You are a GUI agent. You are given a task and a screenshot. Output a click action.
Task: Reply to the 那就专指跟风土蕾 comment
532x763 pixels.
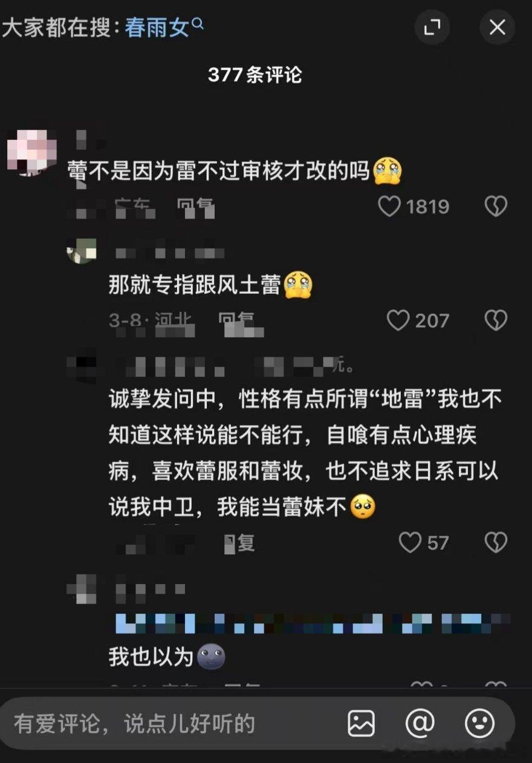(x=236, y=320)
